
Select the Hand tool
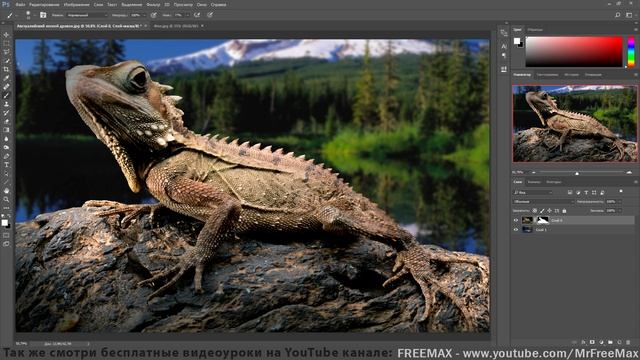tap(6, 191)
